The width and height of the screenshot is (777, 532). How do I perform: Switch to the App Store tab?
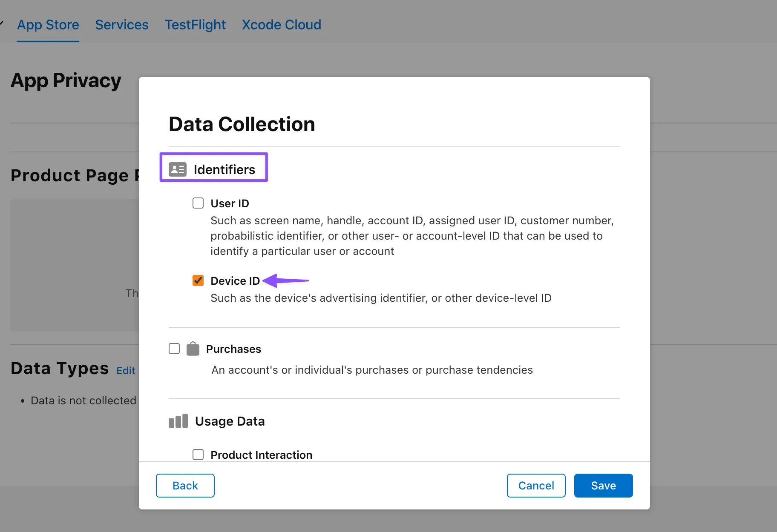(x=48, y=25)
